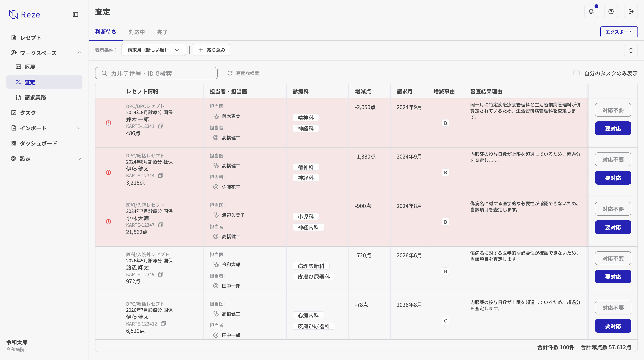
Task: Click the 病理診断科 department tag
Action: (311, 266)
